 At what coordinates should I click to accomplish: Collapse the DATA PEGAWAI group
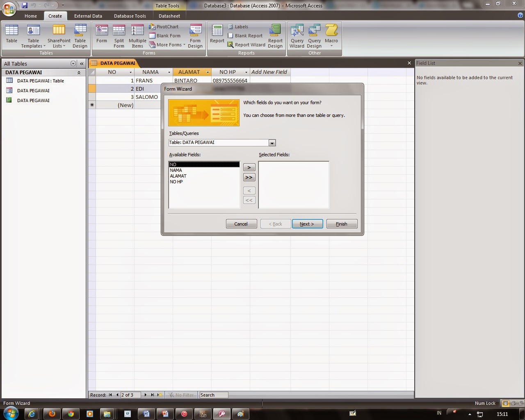(x=79, y=73)
